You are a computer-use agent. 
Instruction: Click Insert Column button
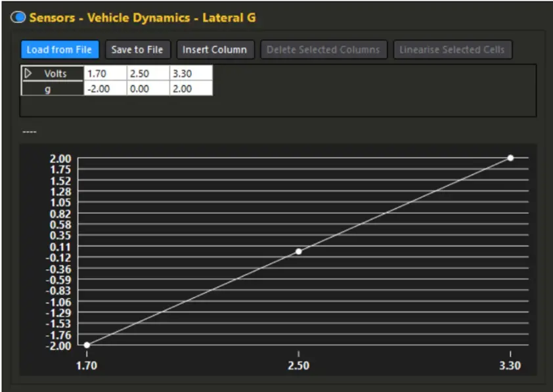click(x=215, y=50)
